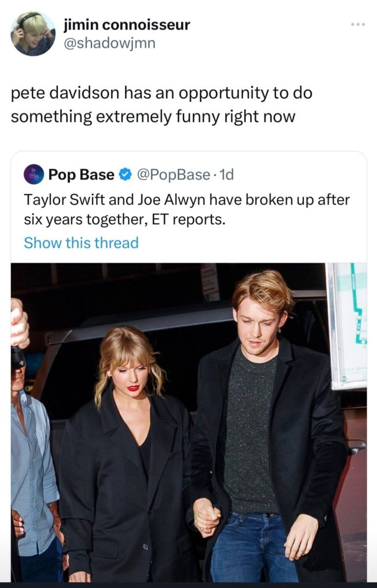This screenshot has height=588, width=377.
Task: Open the "jimin connoisseur" display name
Action: [x=127, y=24]
